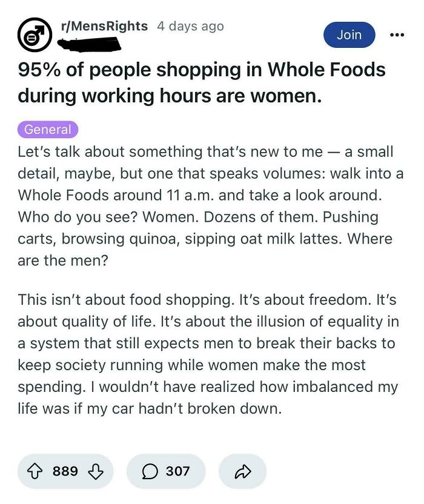
Task: Click the '4 days ago' timestamp
Action: (190, 26)
